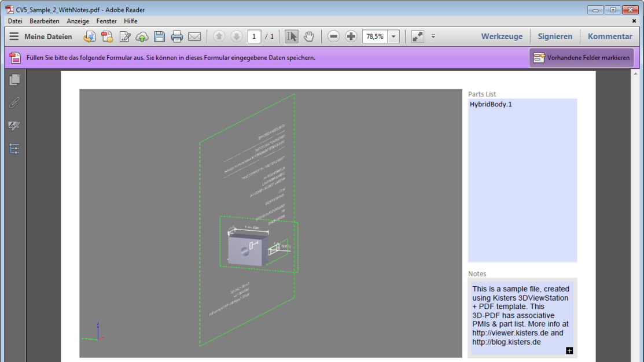Screen dimensions: 644x362
Task: Open the Signatures panel icon
Action: point(14,125)
